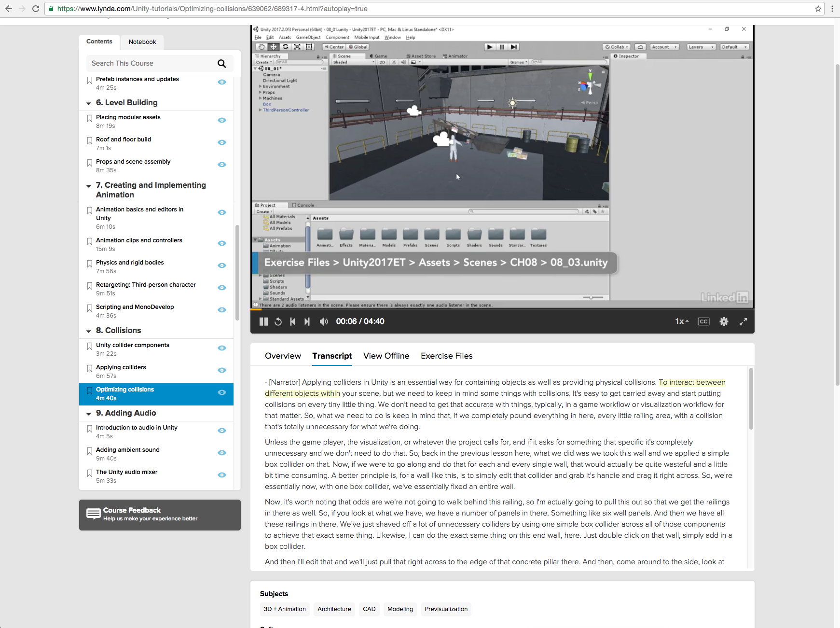Seek on the video progress bar
Image resolution: width=840 pixels, height=628 pixels.
coord(502,309)
